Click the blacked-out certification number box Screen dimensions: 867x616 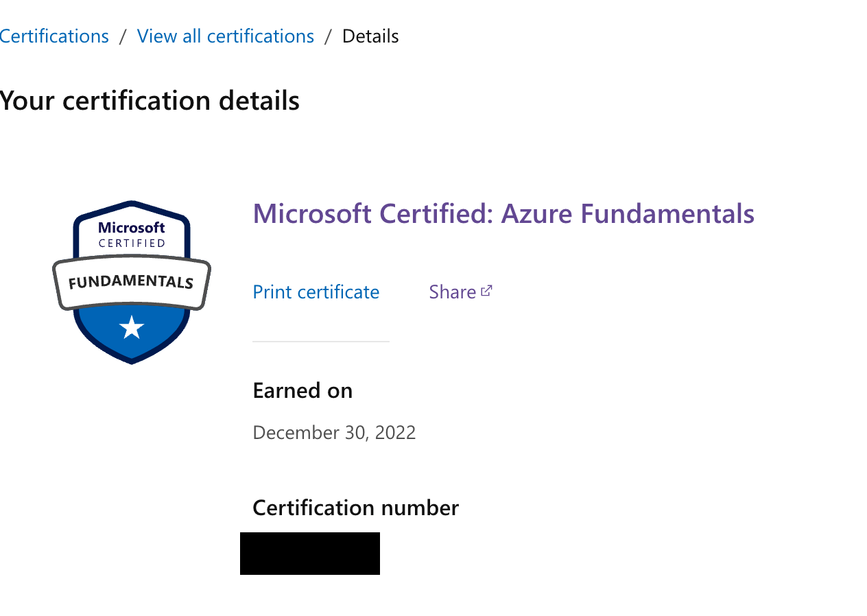[x=310, y=554]
